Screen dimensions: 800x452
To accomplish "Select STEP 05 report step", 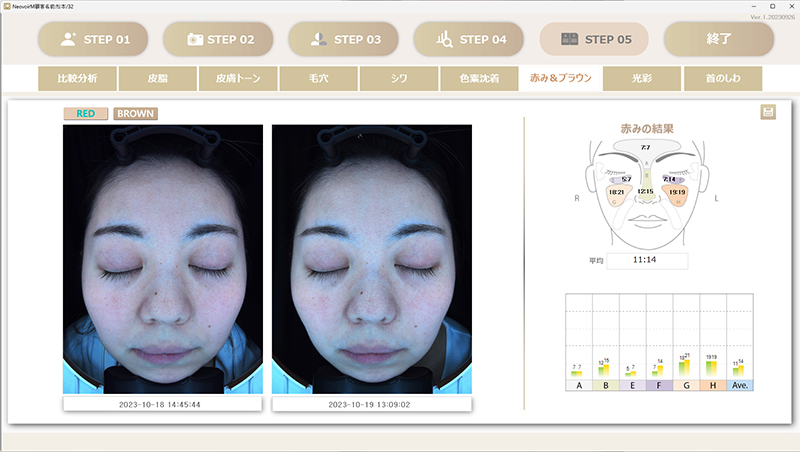I will coord(594,39).
